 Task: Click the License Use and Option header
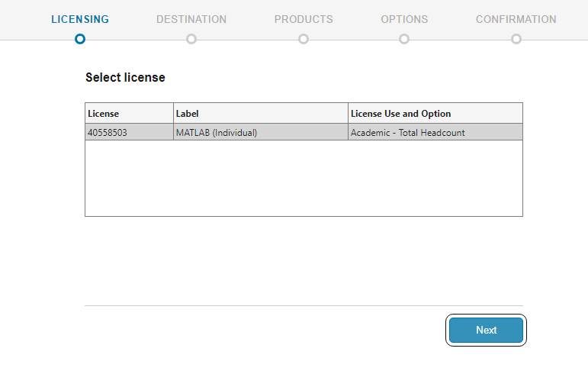[x=435, y=114]
